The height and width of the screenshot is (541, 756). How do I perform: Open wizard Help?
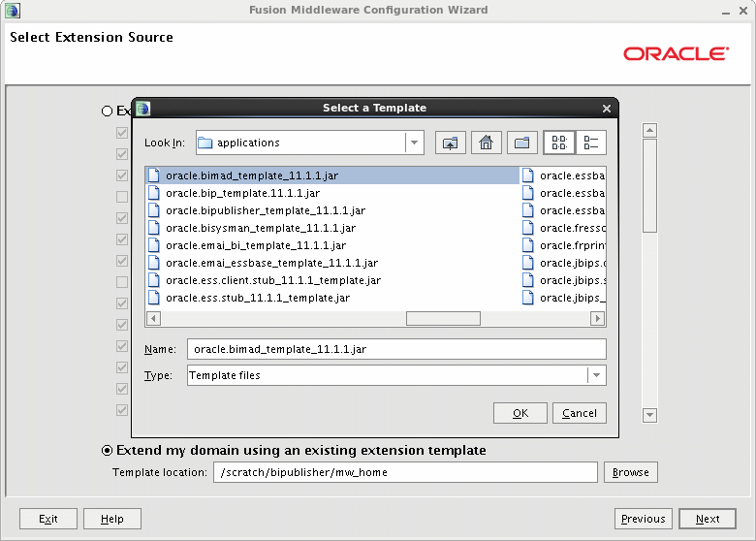[x=112, y=519]
